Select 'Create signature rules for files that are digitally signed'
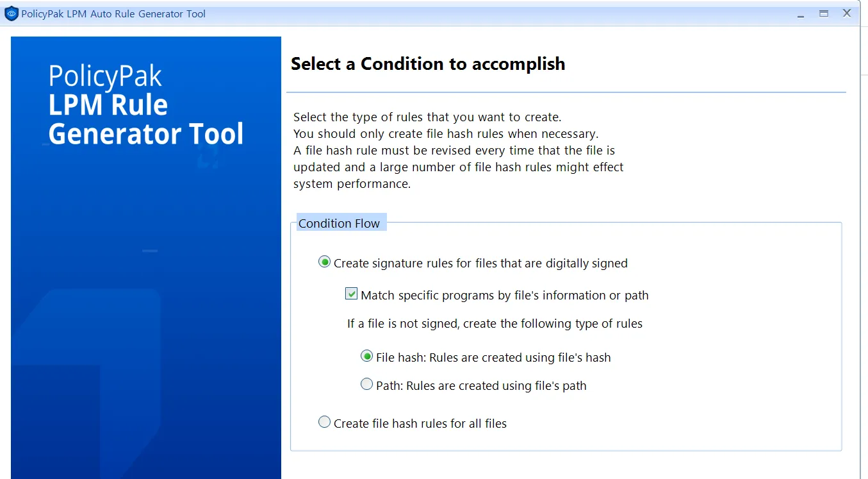 324,262
